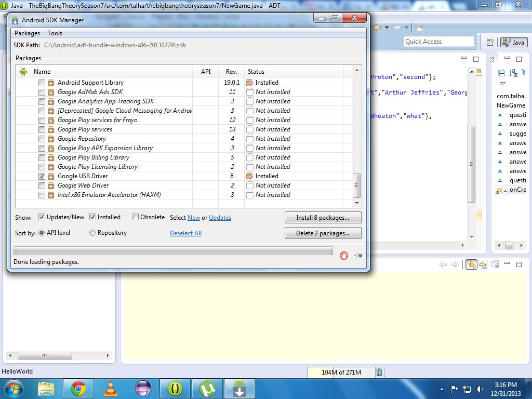Click Delete 2 packages button
Screen dimensions: 532x399
[323, 233]
